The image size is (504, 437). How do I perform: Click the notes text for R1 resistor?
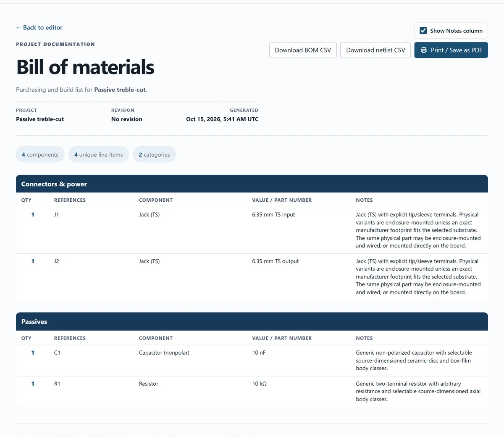click(x=418, y=392)
